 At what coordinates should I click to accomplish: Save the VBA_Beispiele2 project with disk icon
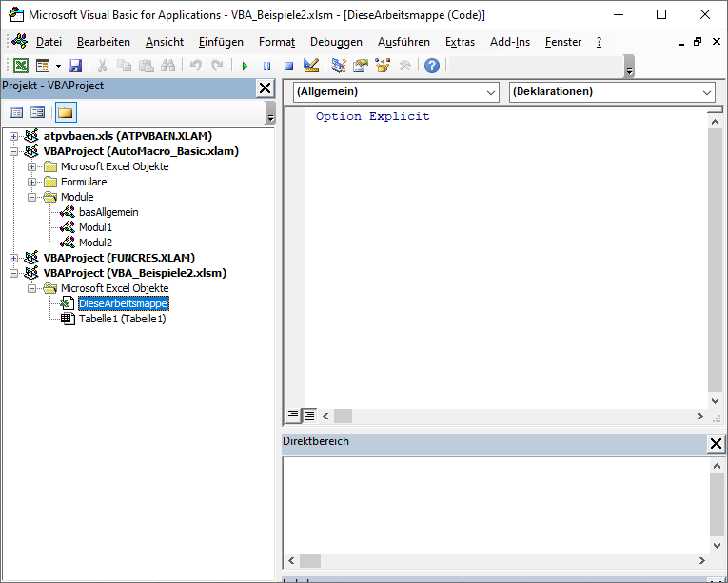point(75,66)
